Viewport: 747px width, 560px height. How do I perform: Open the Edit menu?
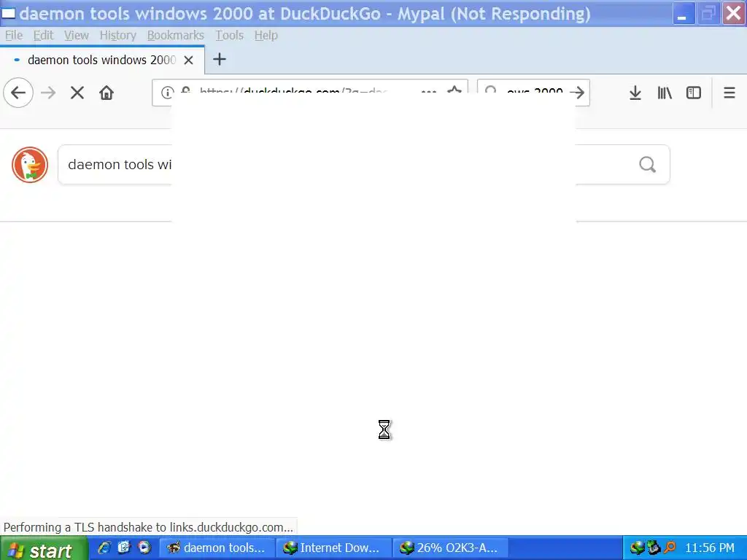(x=43, y=35)
